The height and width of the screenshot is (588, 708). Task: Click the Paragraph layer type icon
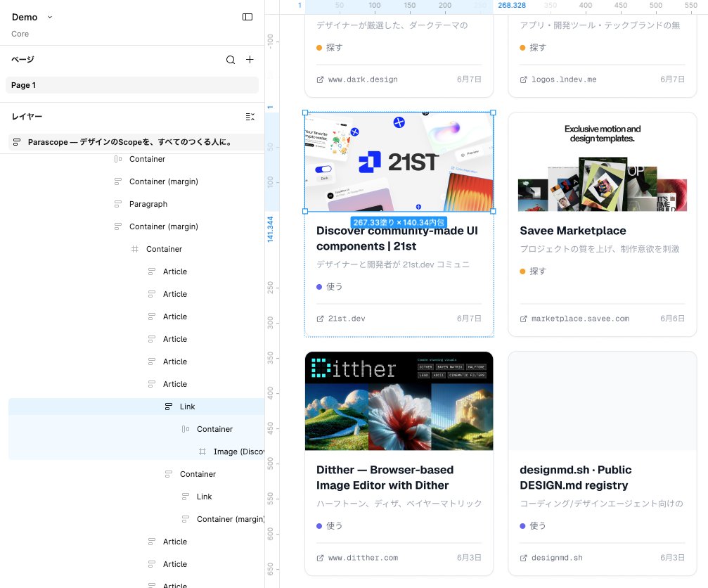118,204
